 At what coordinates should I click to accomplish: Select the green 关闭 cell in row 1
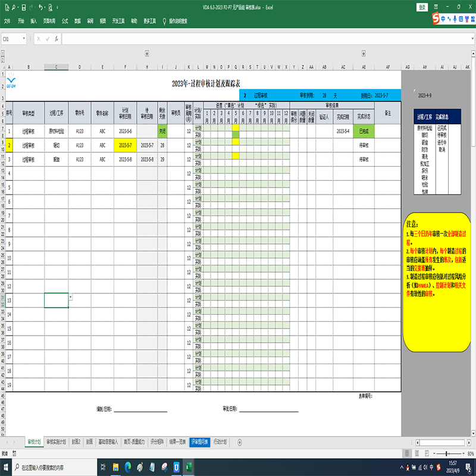click(x=162, y=131)
